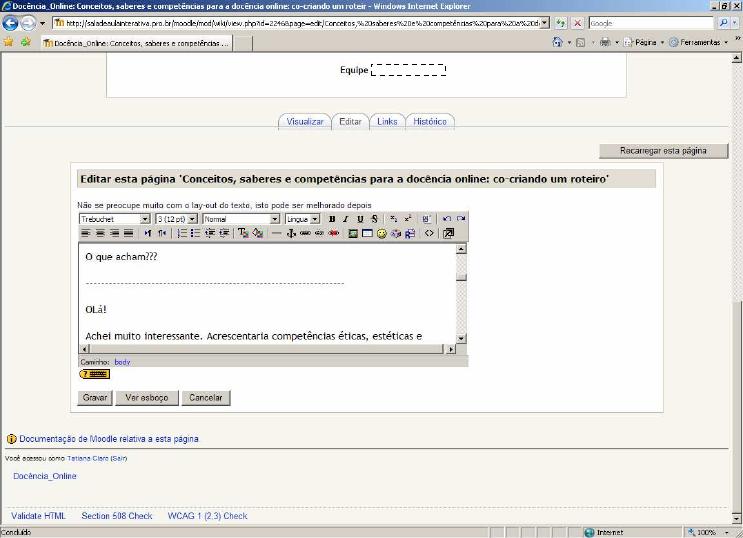Apply underline formatting in the editor
The width and height of the screenshot is (743, 538).
click(360, 219)
